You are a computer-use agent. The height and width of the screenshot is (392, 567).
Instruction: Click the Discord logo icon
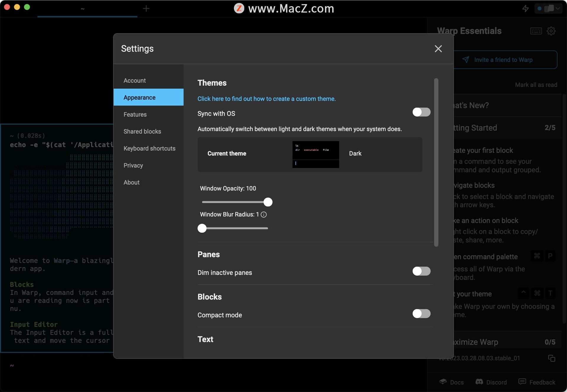click(479, 382)
